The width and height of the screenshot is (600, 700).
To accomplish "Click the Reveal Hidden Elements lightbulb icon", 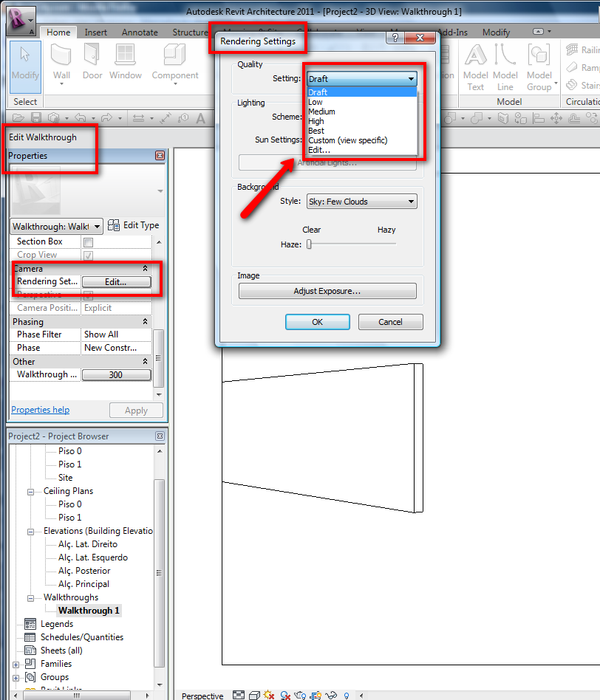I will (x=347, y=696).
